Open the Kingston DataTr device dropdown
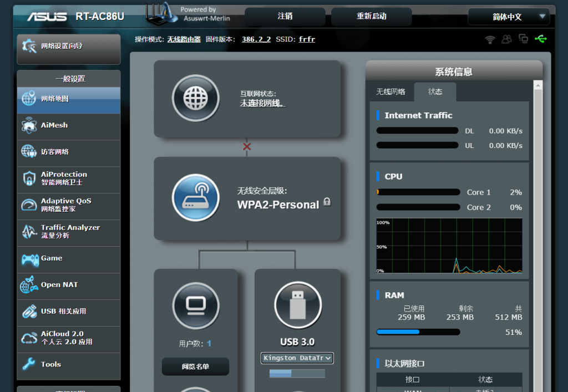Screen dimensions: 568x392 click(297, 358)
